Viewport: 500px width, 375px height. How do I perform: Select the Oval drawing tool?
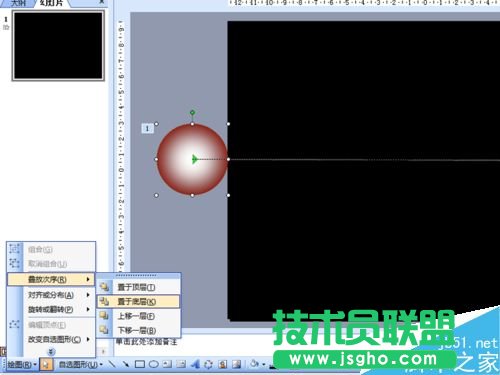[154, 364]
